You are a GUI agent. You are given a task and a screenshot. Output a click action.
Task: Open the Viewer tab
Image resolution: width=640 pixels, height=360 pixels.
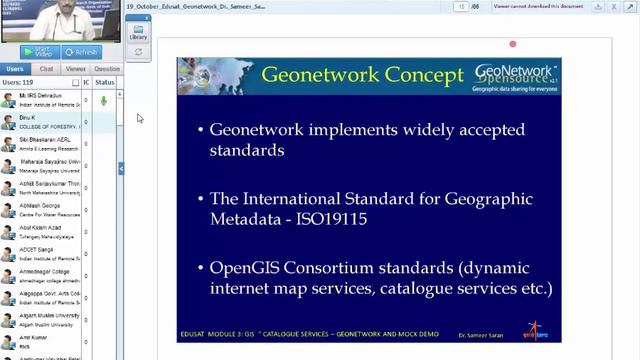coord(76,69)
